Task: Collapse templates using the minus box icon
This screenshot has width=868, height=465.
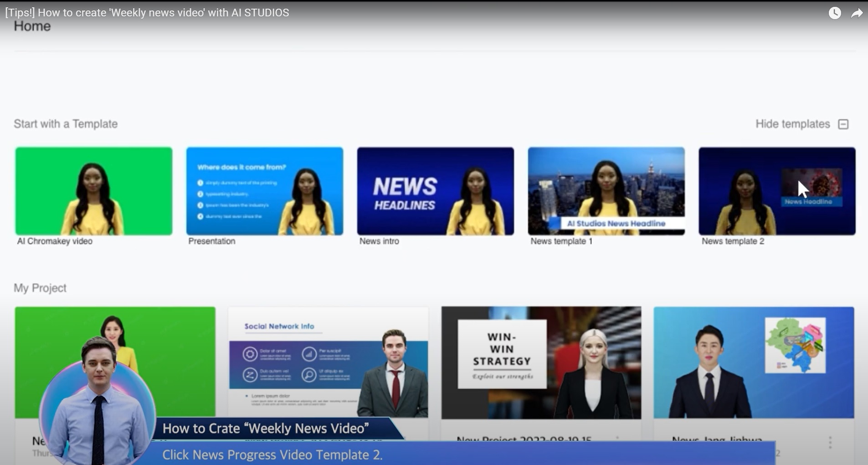Action: [x=843, y=124]
